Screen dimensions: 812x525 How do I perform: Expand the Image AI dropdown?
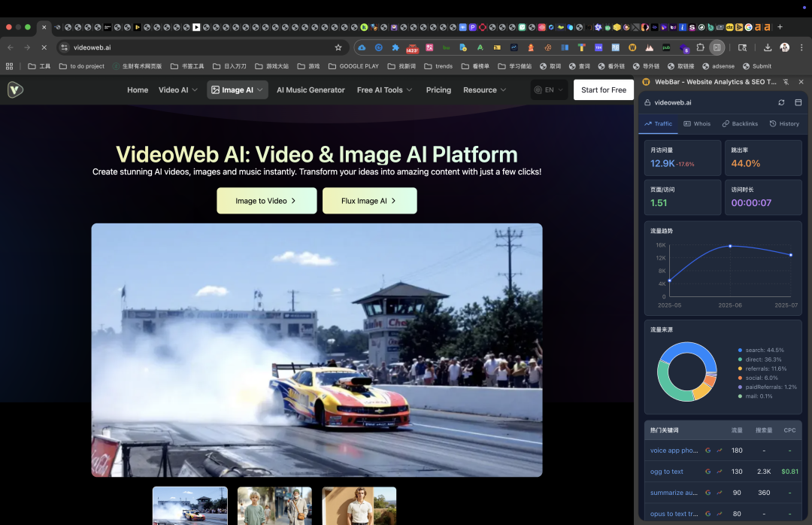click(237, 90)
